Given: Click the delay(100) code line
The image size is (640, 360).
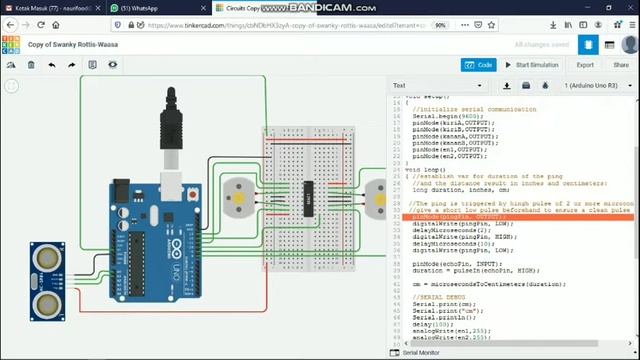Looking at the screenshot, I should coord(433,324).
